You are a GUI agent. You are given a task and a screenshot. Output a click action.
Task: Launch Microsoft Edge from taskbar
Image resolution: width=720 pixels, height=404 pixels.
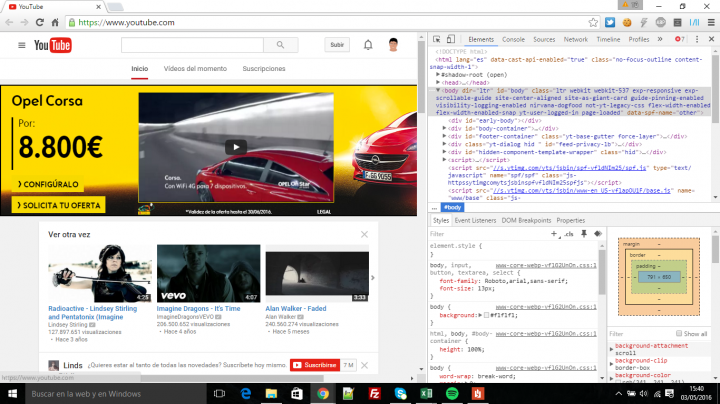click(246, 394)
